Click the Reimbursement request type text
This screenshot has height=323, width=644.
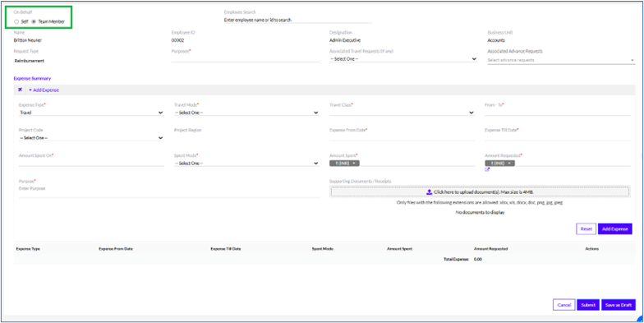coord(30,61)
